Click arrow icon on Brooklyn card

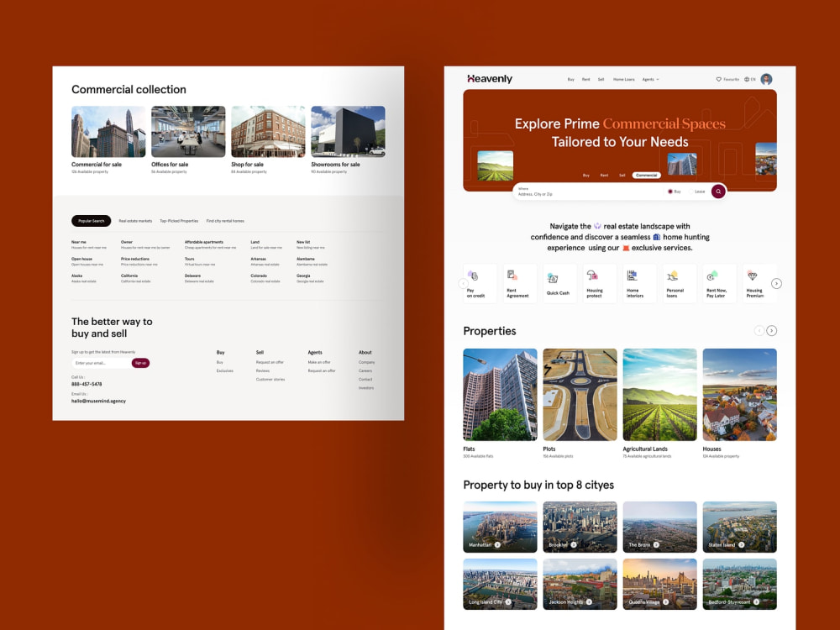click(x=574, y=545)
